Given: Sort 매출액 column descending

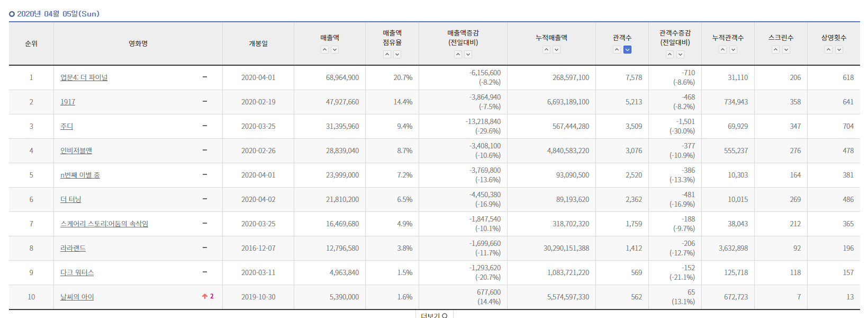Looking at the screenshot, I should pyautogui.click(x=335, y=50).
